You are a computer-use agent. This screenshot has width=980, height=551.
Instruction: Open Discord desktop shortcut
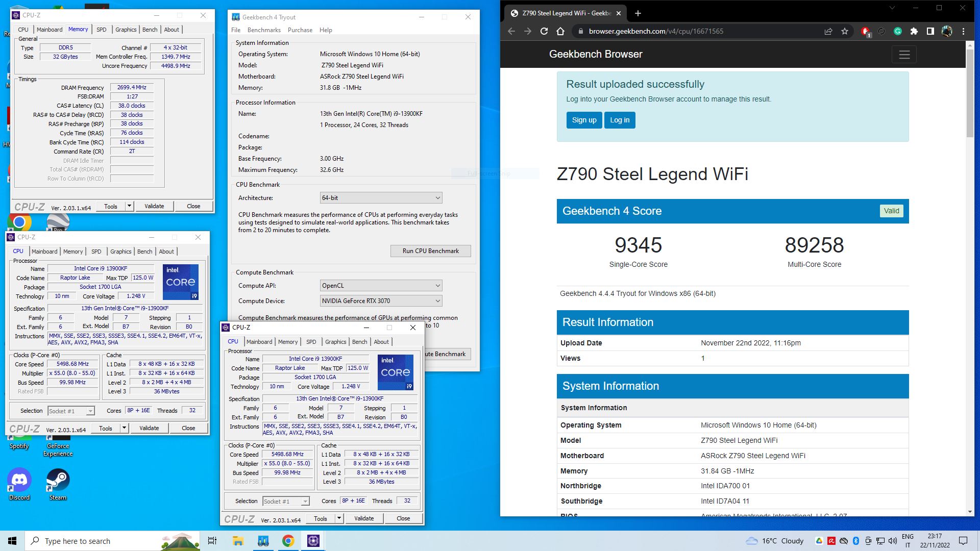pos(19,485)
